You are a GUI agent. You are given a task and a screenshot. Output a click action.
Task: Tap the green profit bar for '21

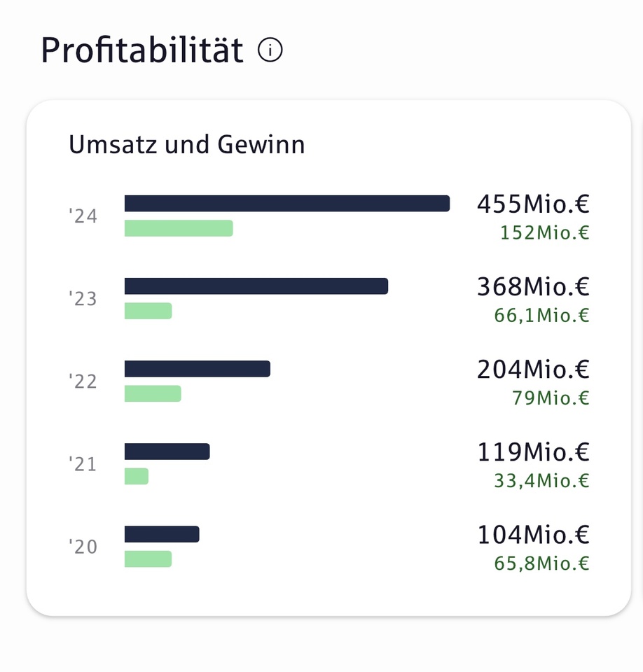tap(137, 476)
